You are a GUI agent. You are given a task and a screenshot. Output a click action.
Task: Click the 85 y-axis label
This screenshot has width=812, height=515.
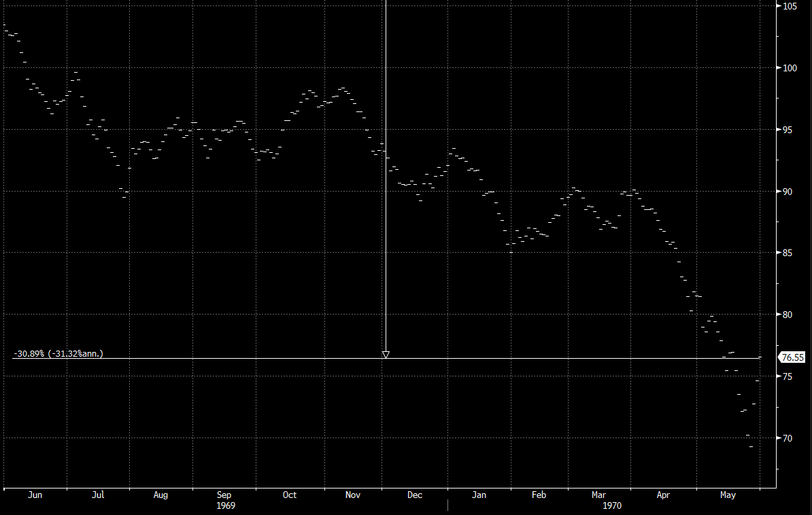tap(788, 253)
